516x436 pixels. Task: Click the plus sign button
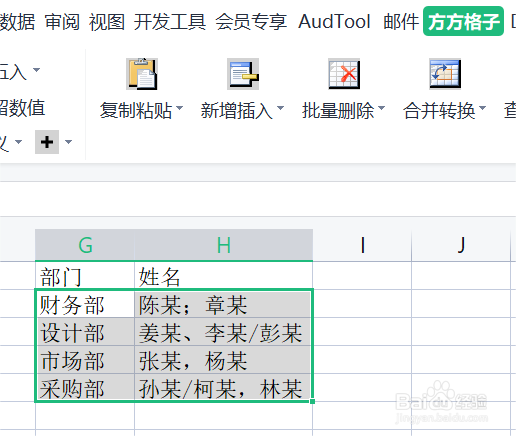(x=47, y=142)
